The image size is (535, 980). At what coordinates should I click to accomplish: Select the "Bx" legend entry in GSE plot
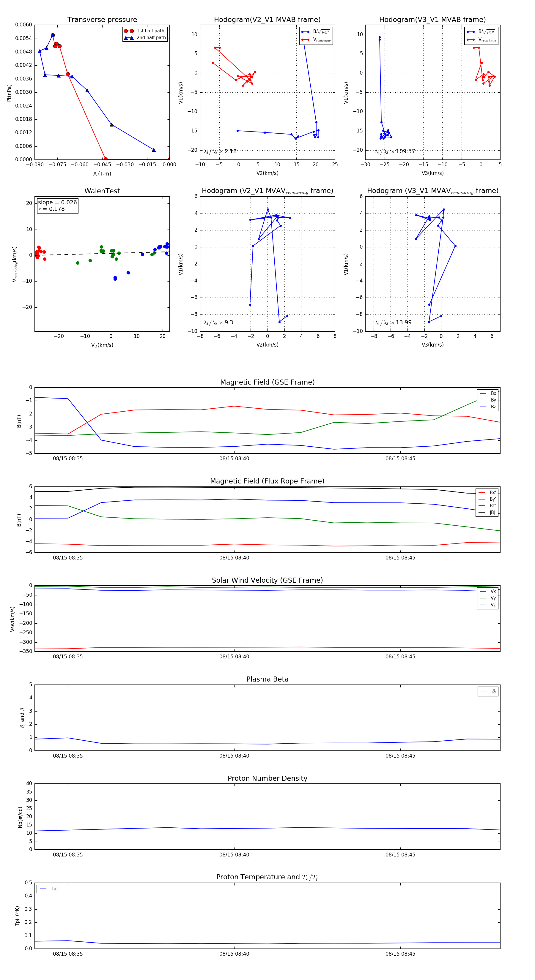pos(488,393)
